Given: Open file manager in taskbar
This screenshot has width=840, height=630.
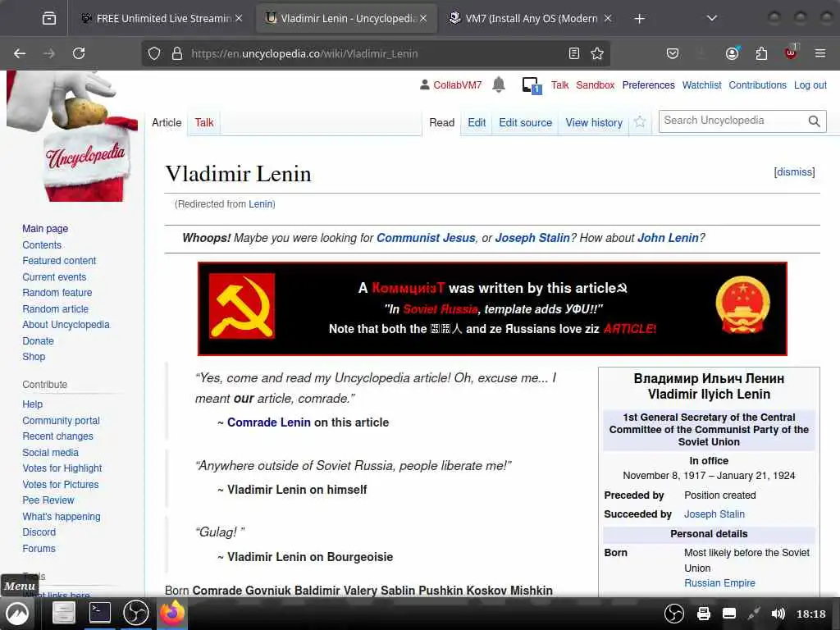Looking at the screenshot, I should tap(63, 614).
